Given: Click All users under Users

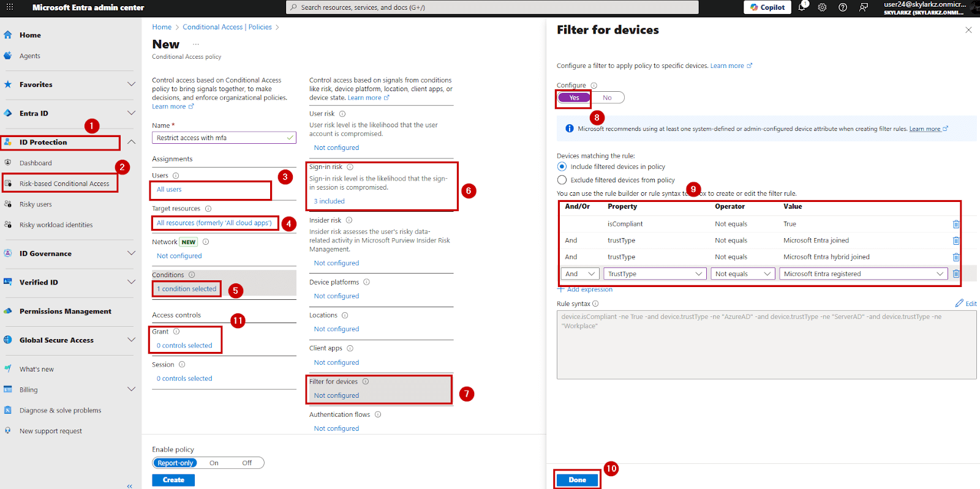Looking at the screenshot, I should click(169, 190).
